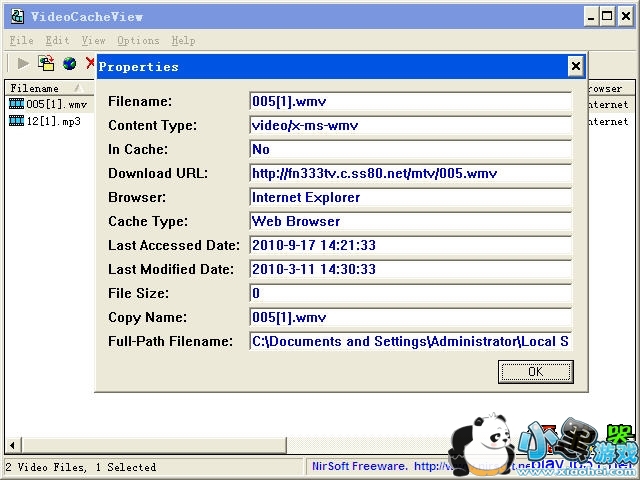Screen dimensions: 640x480
Task: Click the In Cache field showing No
Action: coord(410,149)
